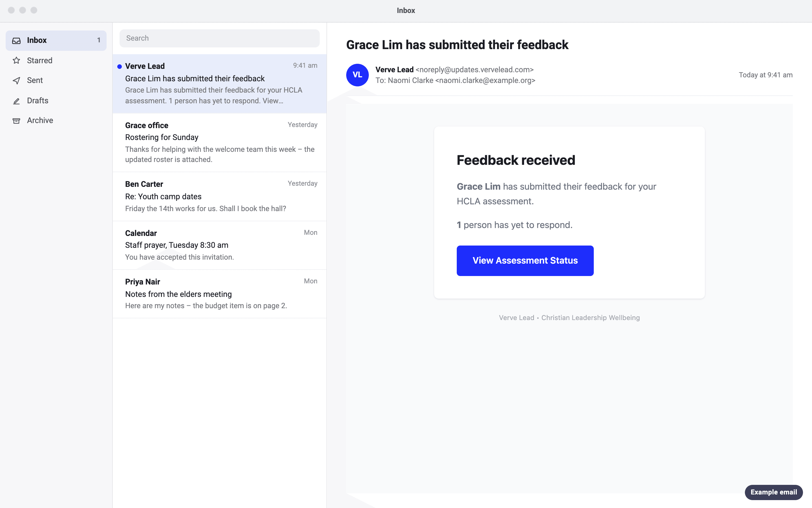Open Grace office Rostering for Sunday email
Image resolution: width=812 pixels, height=508 pixels.
click(x=219, y=143)
